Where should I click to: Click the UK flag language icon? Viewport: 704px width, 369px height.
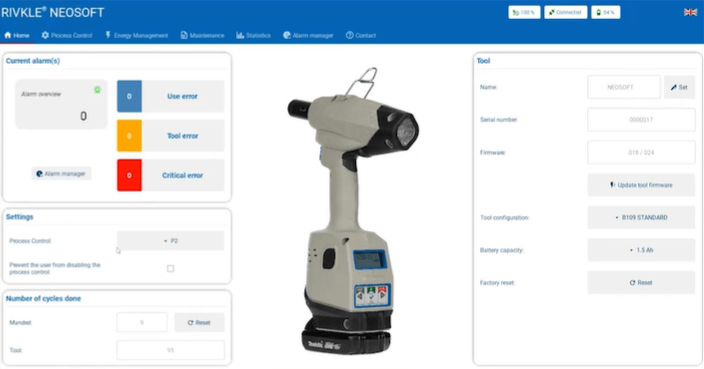pyautogui.click(x=690, y=12)
